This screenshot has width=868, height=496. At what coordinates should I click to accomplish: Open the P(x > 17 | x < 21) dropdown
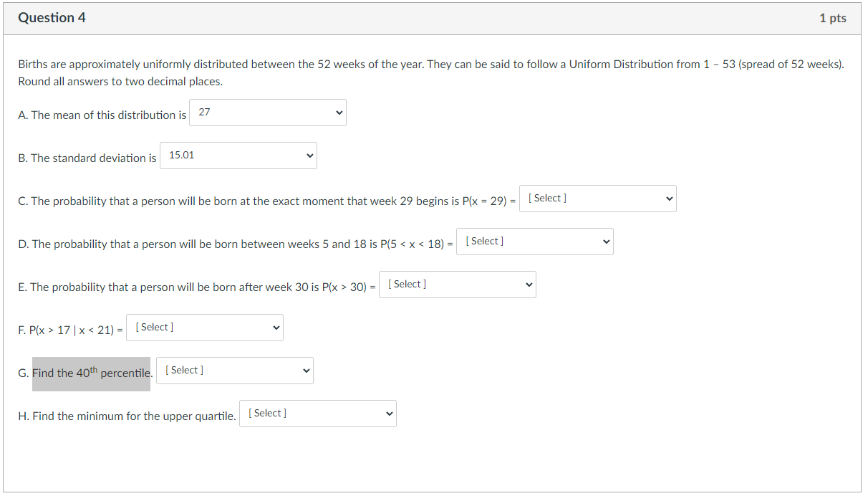point(204,328)
